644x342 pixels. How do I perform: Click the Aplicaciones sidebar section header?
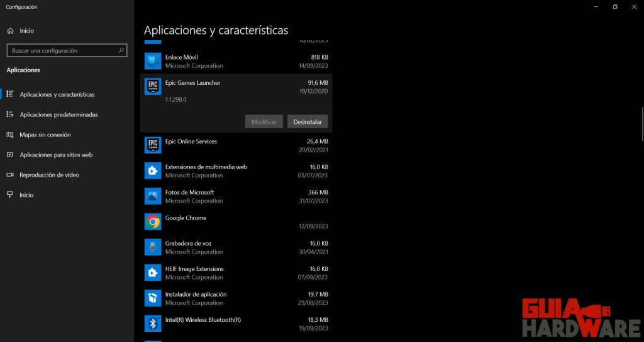23,70
